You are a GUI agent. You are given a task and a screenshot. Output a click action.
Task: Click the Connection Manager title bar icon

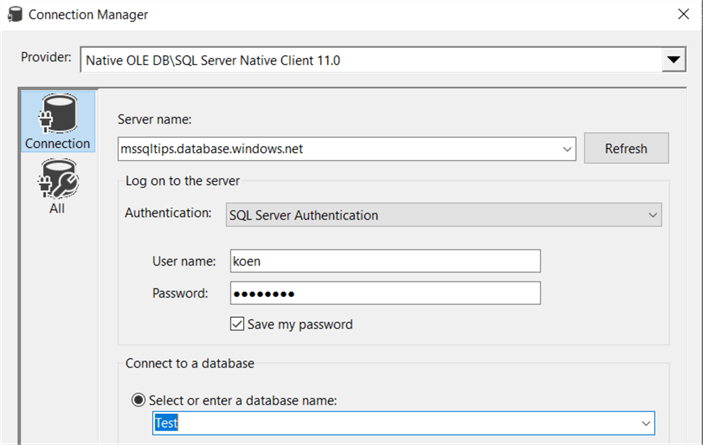[x=13, y=15]
